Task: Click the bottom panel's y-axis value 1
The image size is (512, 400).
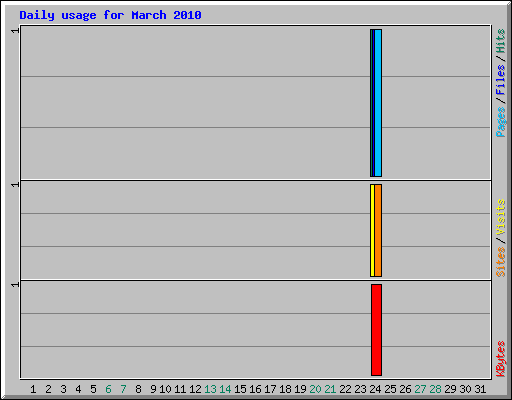Action: point(15,284)
